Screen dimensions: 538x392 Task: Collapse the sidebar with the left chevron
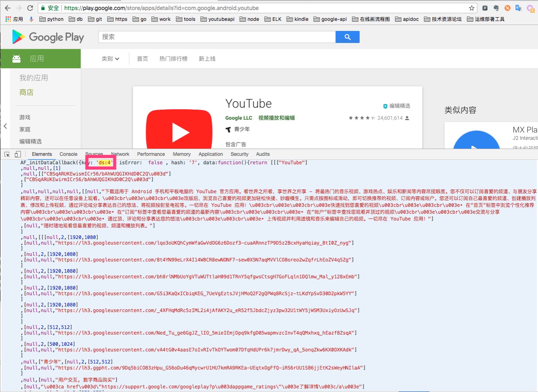point(5,126)
